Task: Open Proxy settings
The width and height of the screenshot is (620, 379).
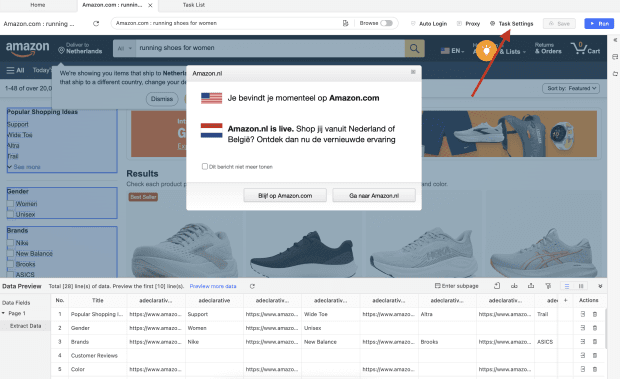Action: point(469,24)
